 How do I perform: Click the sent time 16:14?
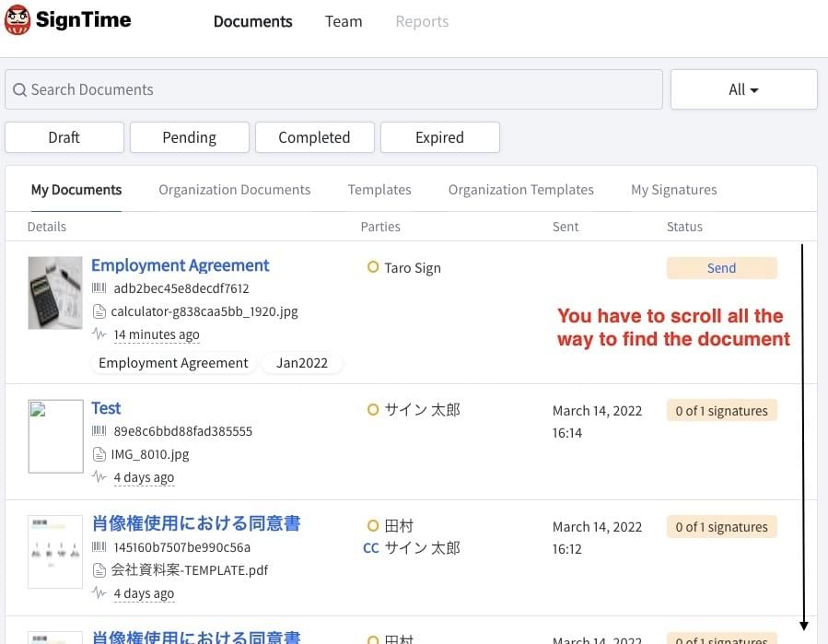tap(567, 433)
